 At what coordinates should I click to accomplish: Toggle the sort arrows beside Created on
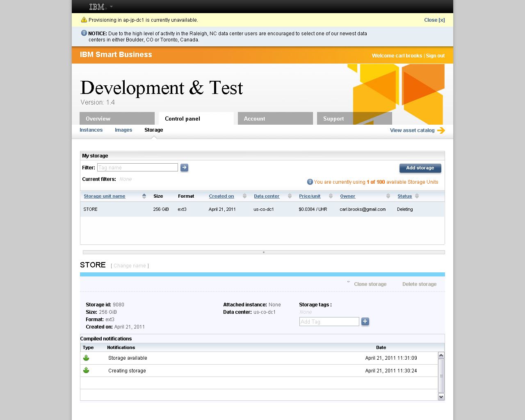[244, 196]
